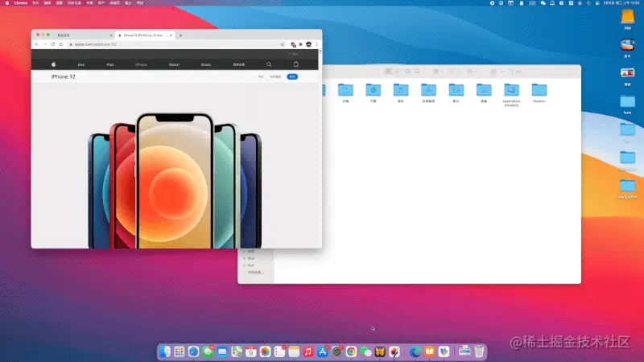Open the shopping bag icon on Apple site
The width and height of the screenshot is (644, 362).
(x=295, y=64)
